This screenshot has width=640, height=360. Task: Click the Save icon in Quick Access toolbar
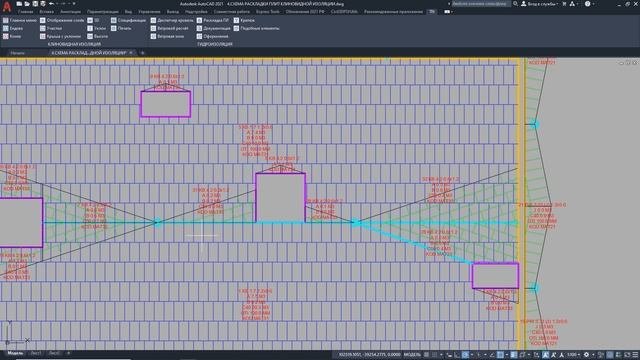tap(35, 4)
